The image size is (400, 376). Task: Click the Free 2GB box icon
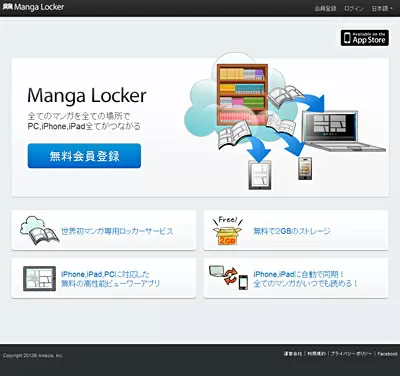point(227,231)
